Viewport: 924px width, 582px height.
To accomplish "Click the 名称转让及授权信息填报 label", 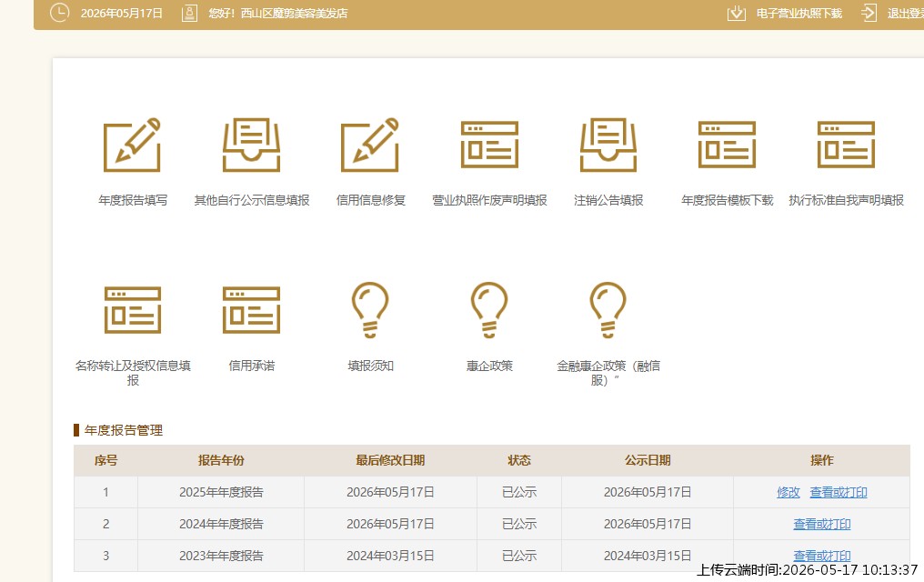I will (133, 373).
